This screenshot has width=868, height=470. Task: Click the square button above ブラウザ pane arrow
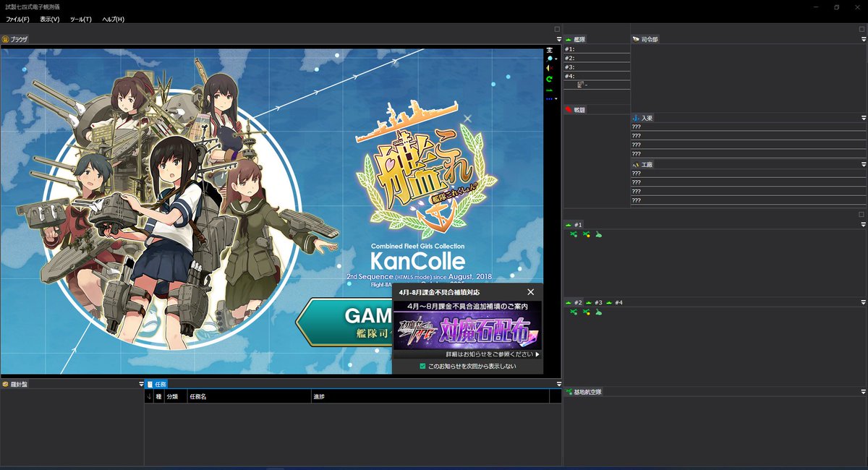point(558,29)
